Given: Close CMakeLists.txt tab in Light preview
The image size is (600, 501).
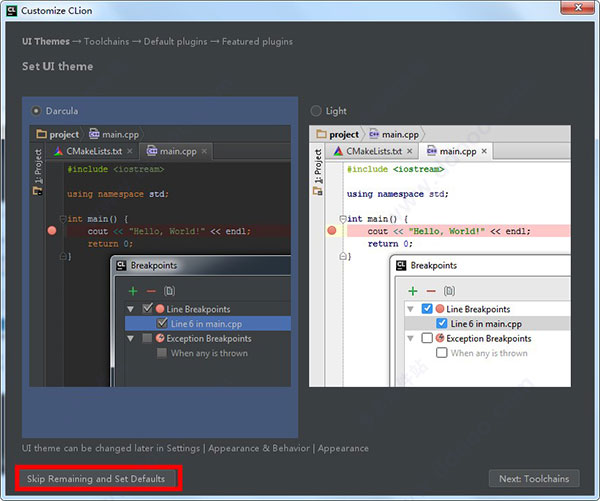Looking at the screenshot, I should 409,151.
